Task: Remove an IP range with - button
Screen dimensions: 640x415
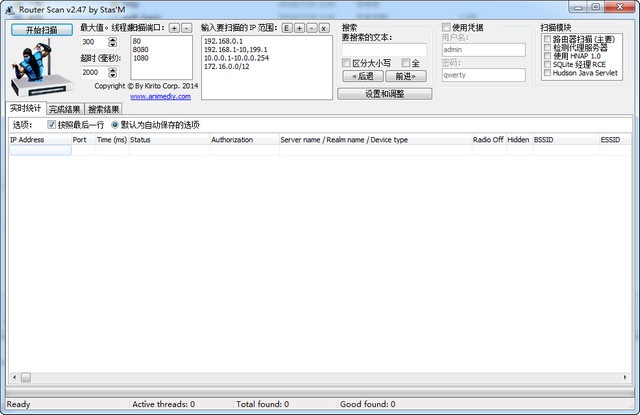Action: (x=312, y=28)
